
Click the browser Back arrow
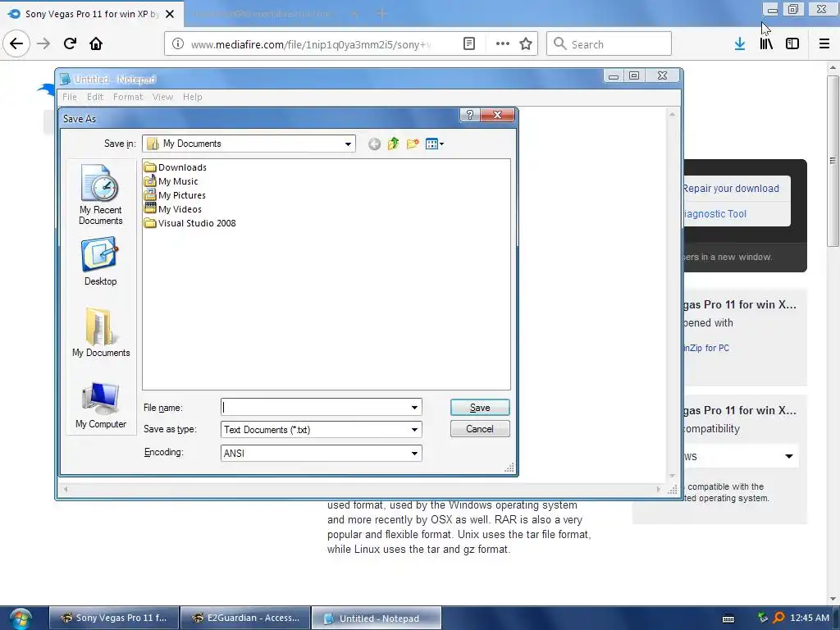click(x=16, y=43)
